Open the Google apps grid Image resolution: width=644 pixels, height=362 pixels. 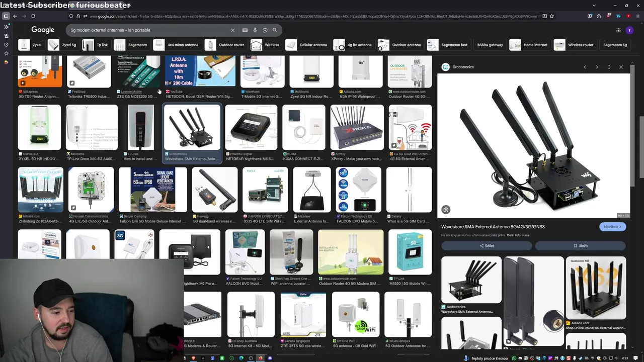(618, 30)
